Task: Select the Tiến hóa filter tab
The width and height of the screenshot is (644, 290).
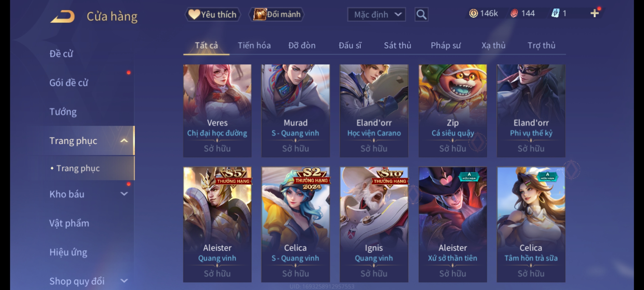Action: coord(254,45)
